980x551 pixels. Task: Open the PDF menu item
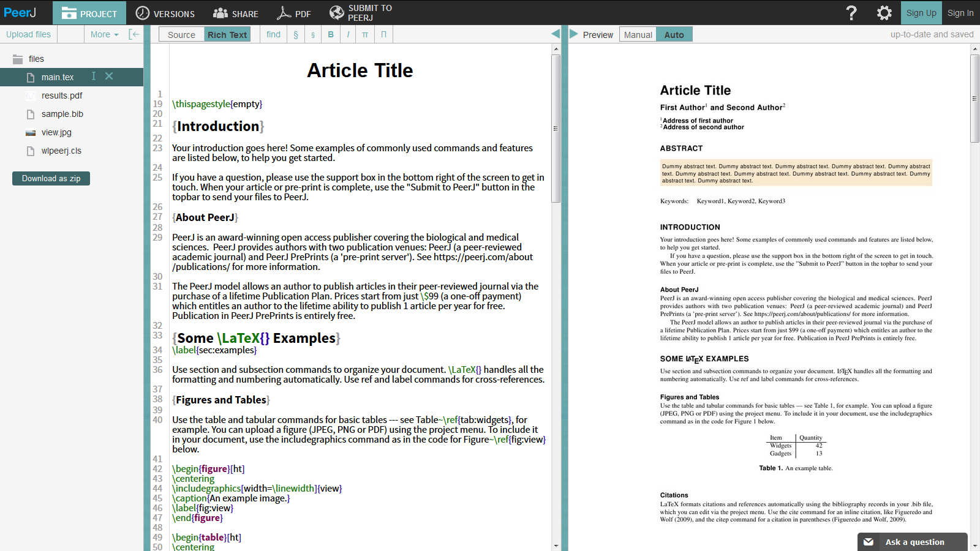click(x=294, y=13)
